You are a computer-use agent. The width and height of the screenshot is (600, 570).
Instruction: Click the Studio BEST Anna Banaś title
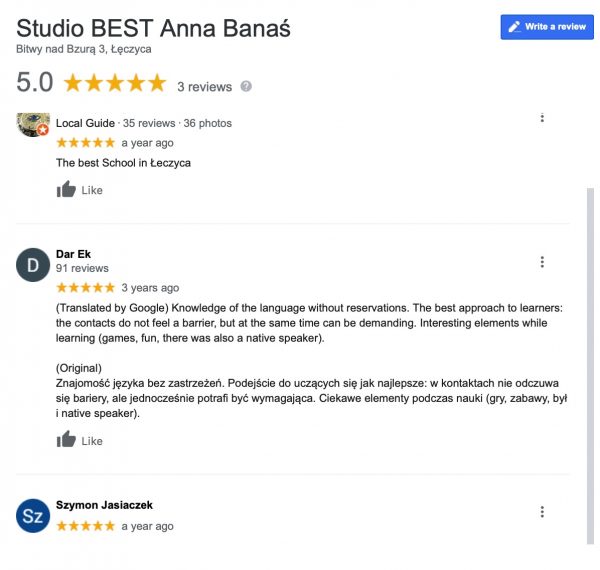point(153,27)
